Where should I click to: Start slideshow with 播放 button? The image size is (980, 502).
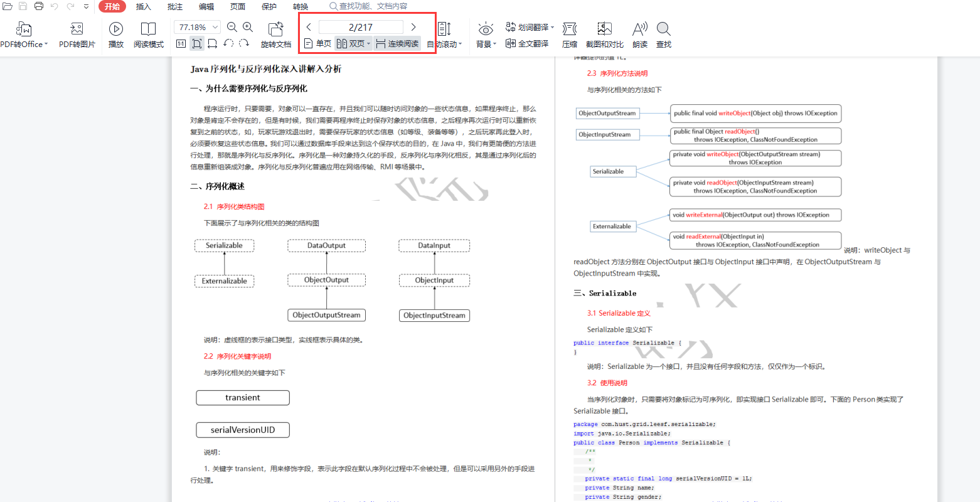pos(116,35)
